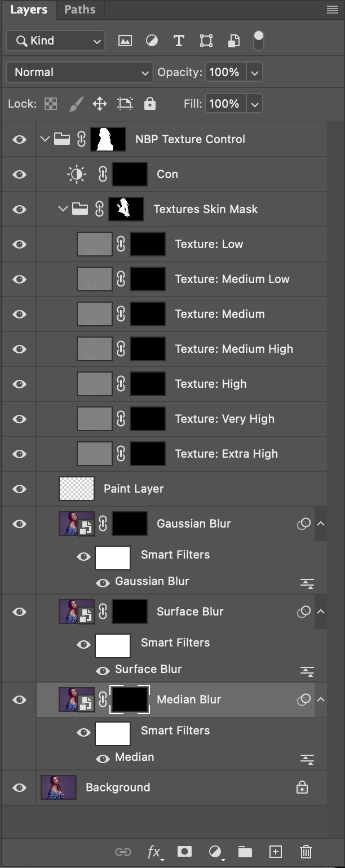Click the add layer mask icon
The width and height of the screenshot is (345, 868).
tap(184, 852)
